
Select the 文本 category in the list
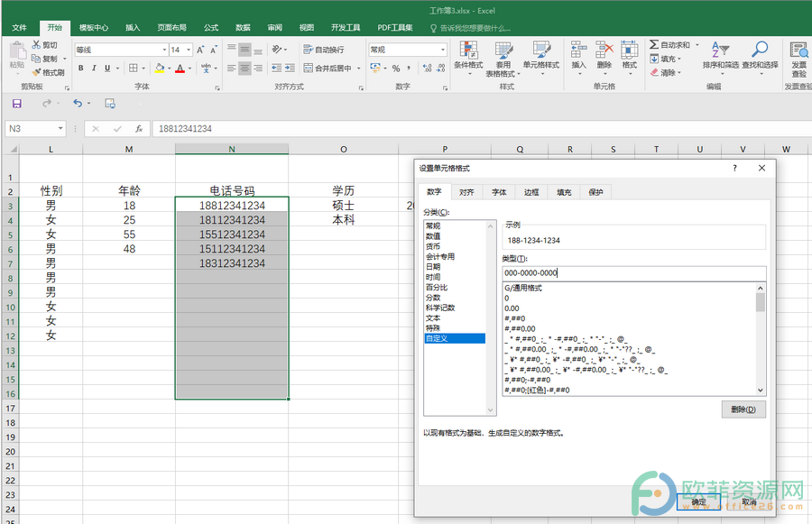pyautogui.click(x=454, y=318)
